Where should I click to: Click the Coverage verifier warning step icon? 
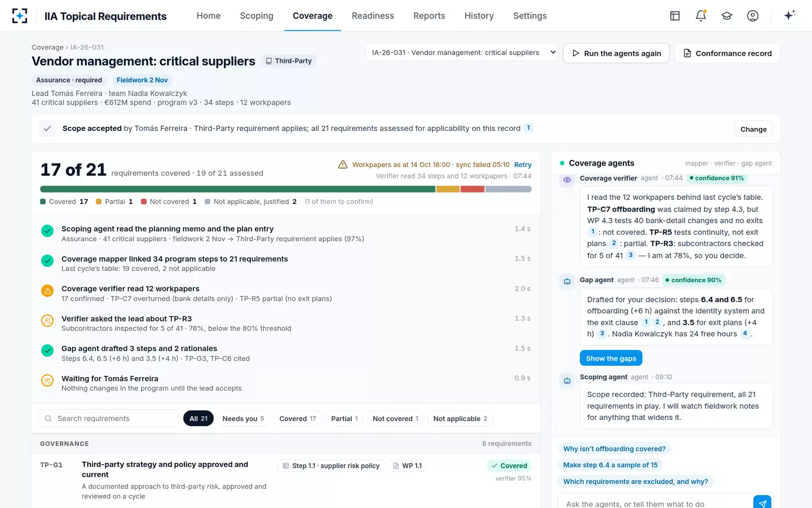[x=47, y=291]
